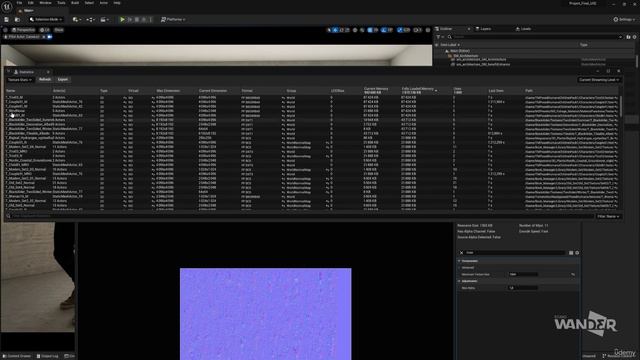Click the viewport Show button
Screen dimensions: 640x360
point(59,30)
